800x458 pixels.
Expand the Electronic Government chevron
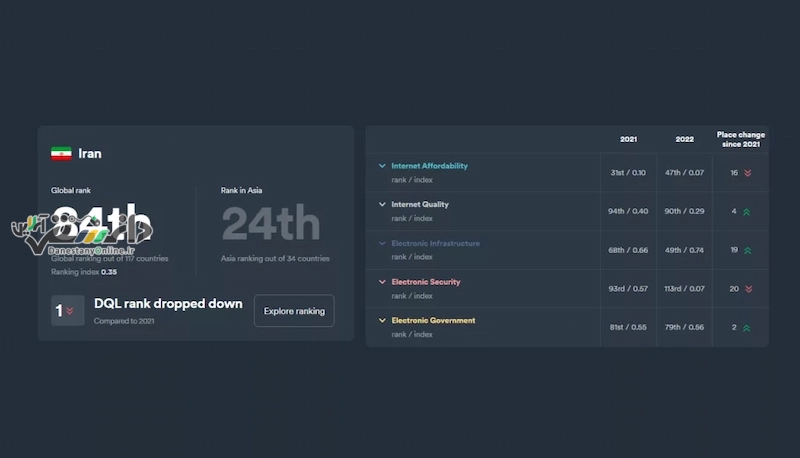click(382, 320)
